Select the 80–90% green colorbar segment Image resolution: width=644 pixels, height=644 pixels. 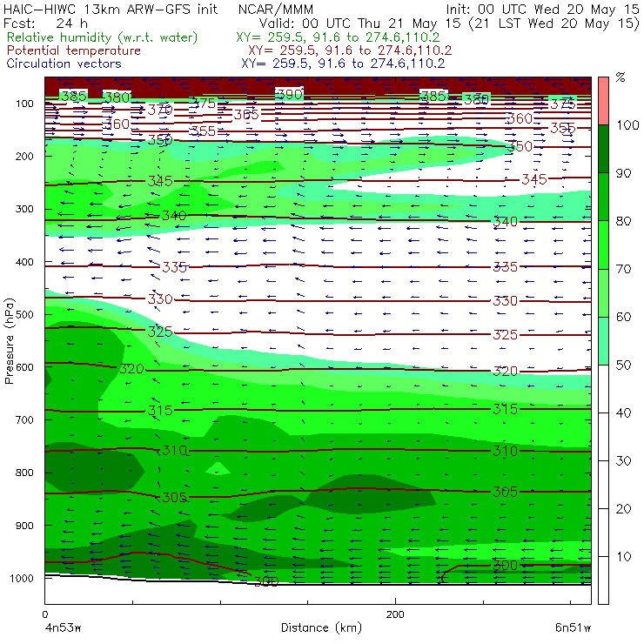603,197
